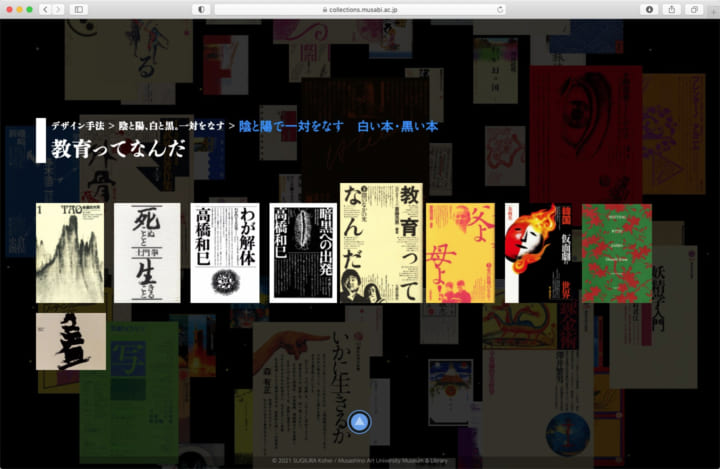The height and width of the screenshot is (469, 720).
Task: Open the デザイン手法 breadcrumb link
Action: pyautogui.click(x=78, y=125)
